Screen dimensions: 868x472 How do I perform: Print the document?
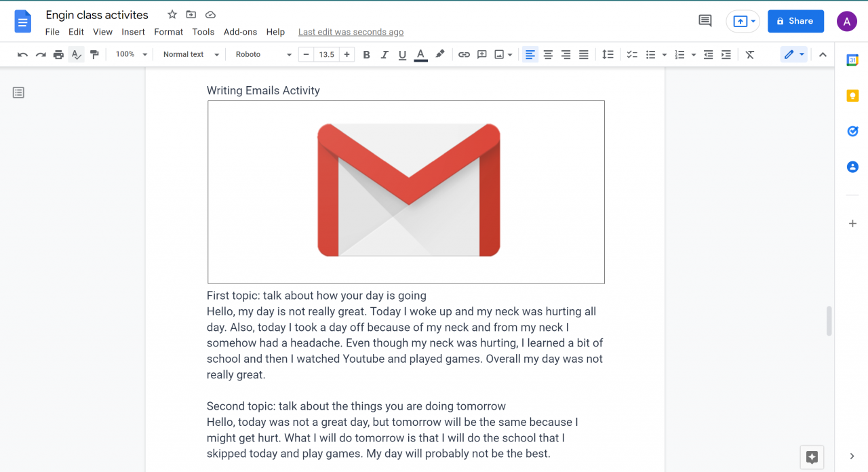pyautogui.click(x=58, y=54)
